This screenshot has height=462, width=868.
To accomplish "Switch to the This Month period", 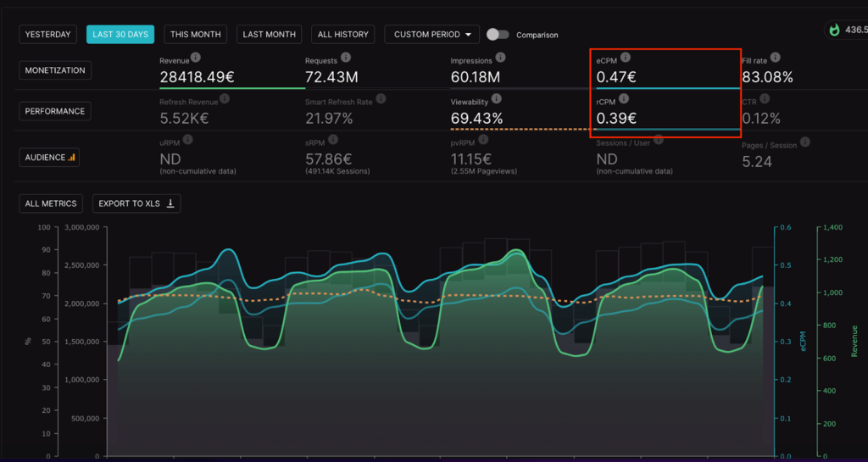I will [195, 35].
